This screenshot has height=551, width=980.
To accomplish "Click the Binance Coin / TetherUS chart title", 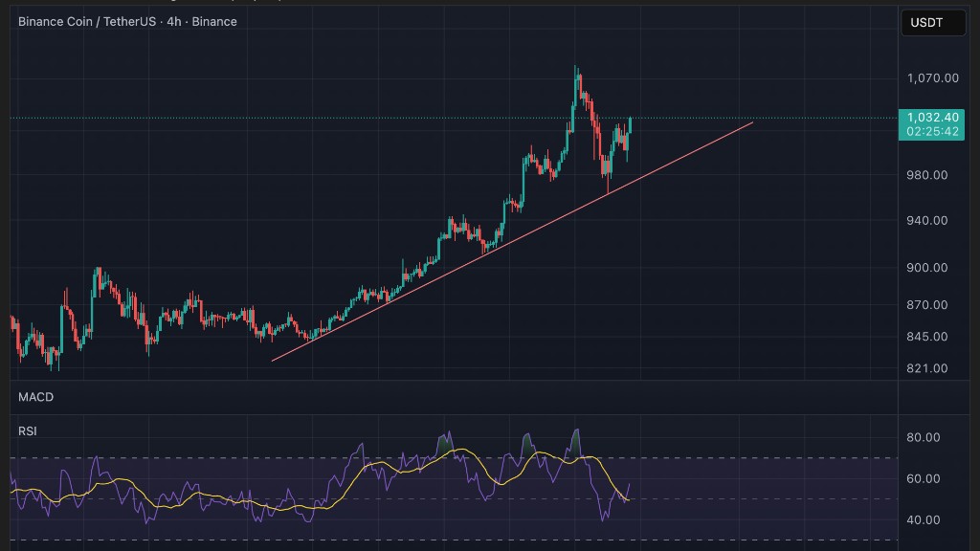I will (127, 21).
